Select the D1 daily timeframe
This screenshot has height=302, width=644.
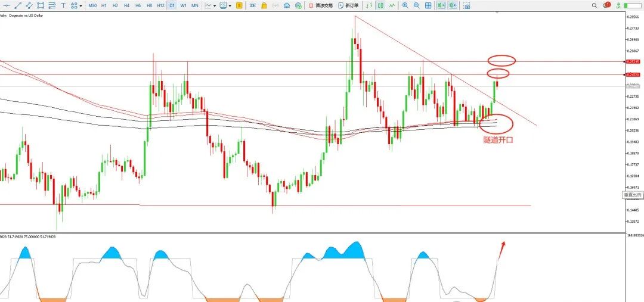point(172,6)
